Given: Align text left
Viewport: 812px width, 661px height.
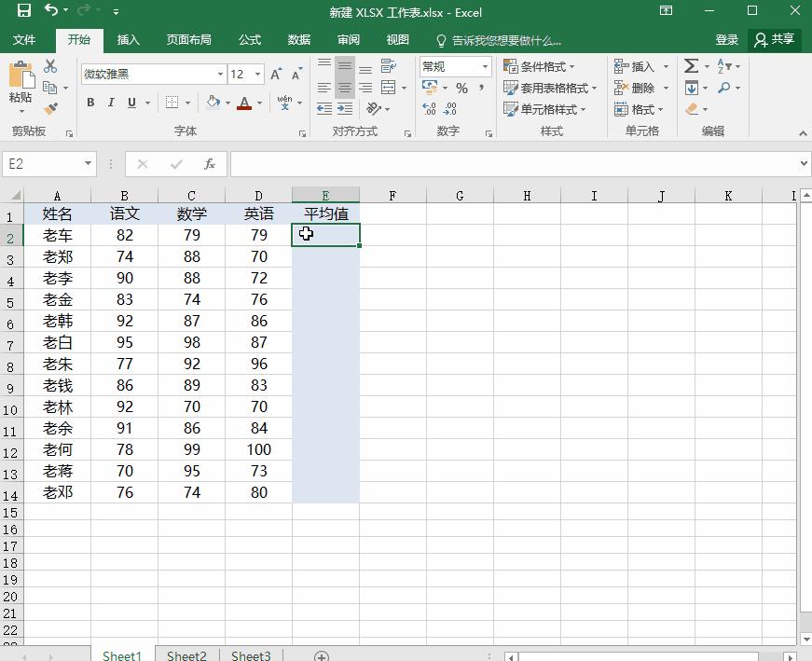Looking at the screenshot, I should [x=324, y=88].
